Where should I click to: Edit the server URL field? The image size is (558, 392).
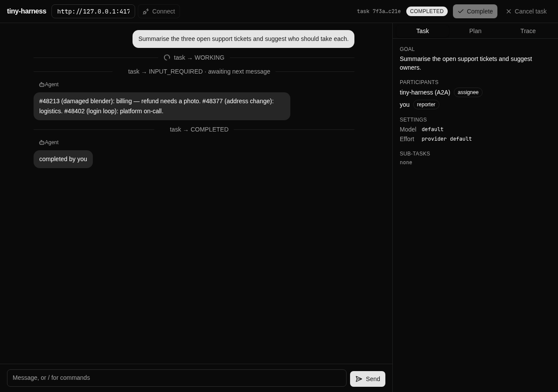(x=93, y=11)
